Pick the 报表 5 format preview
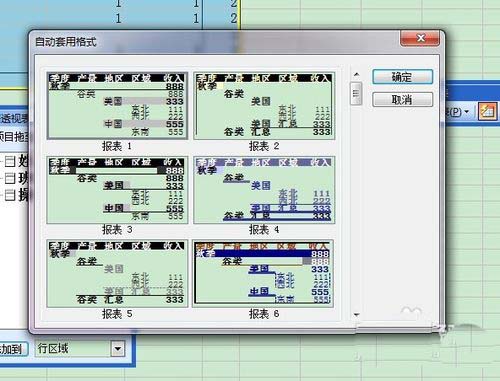 (117, 273)
